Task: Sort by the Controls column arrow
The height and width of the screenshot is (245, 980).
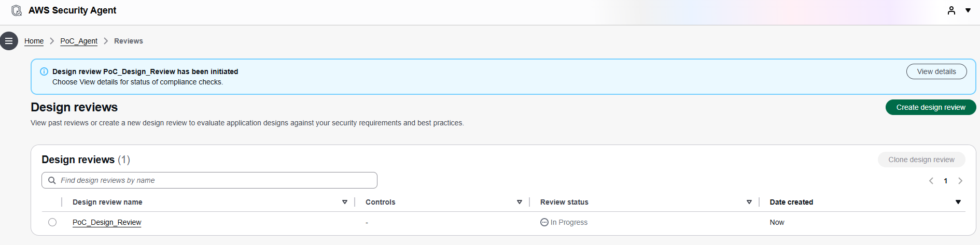Action: 520,202
